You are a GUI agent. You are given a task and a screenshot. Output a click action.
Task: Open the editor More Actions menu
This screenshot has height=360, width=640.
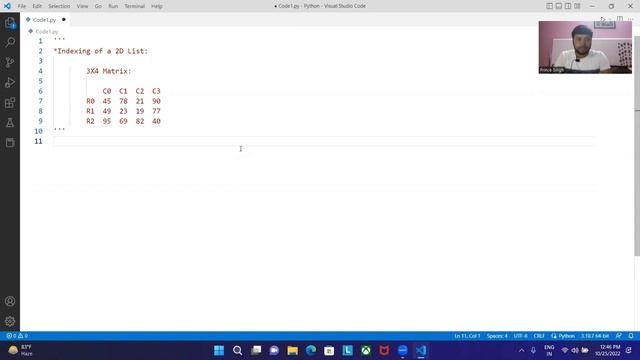tap(631, 19)
